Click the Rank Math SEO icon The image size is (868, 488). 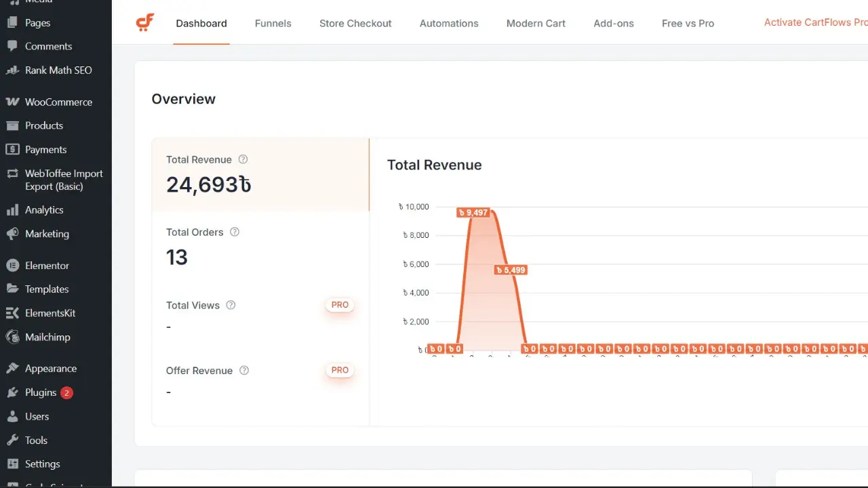tap(12, 70)
